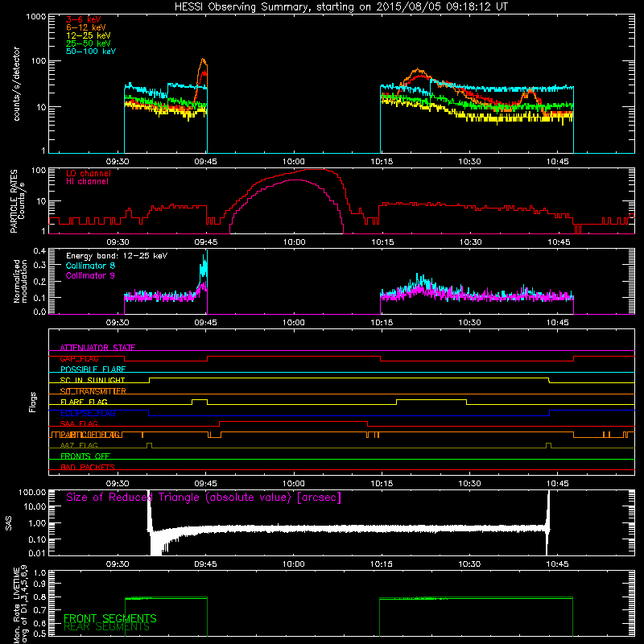Click the 10:30 tick label under SAS plot
The height and width of the screenshot is (644, 644).
click(x=469, y=564)
